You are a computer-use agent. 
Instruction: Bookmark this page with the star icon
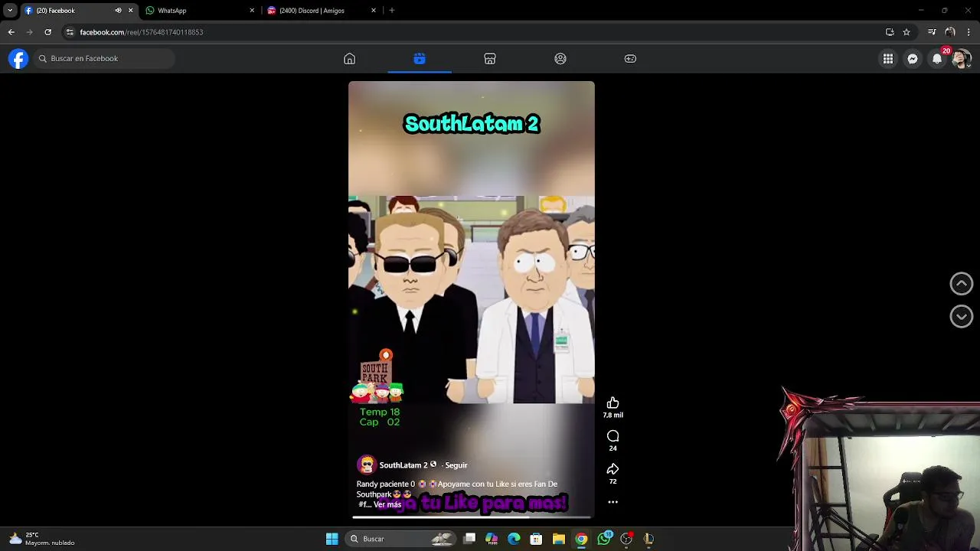pos(906,32)
